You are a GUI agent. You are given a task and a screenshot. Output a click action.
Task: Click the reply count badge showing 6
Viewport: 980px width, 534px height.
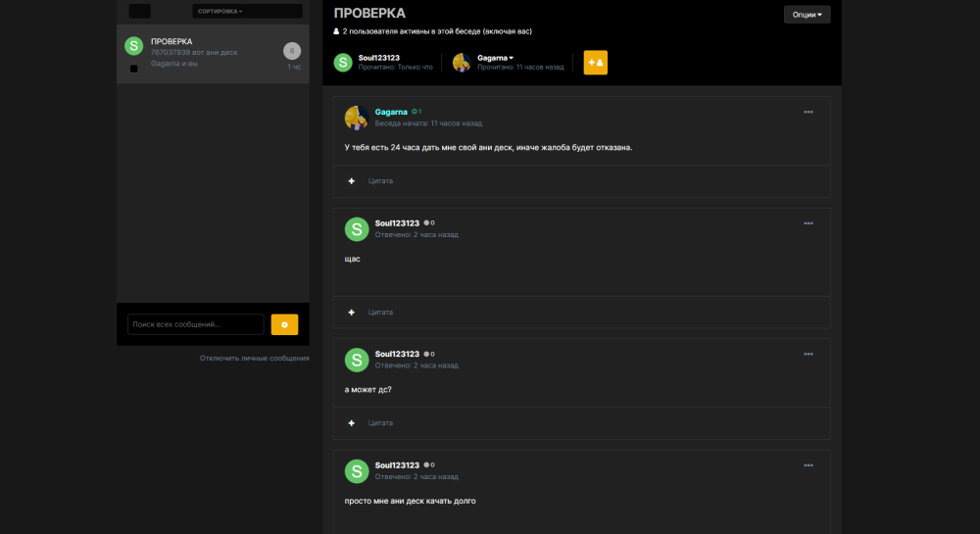[292, 51]
